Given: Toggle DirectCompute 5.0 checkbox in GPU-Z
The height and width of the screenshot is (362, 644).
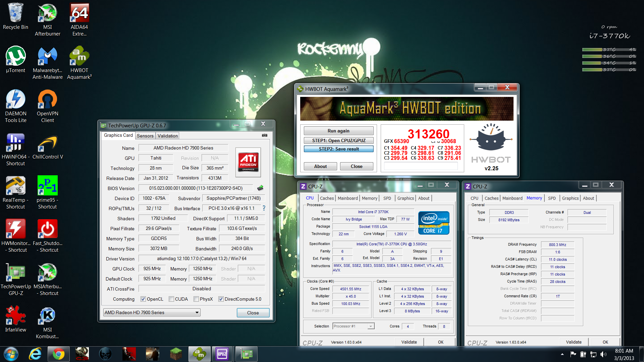Looking at the screenshot, I should click(221, 299).
